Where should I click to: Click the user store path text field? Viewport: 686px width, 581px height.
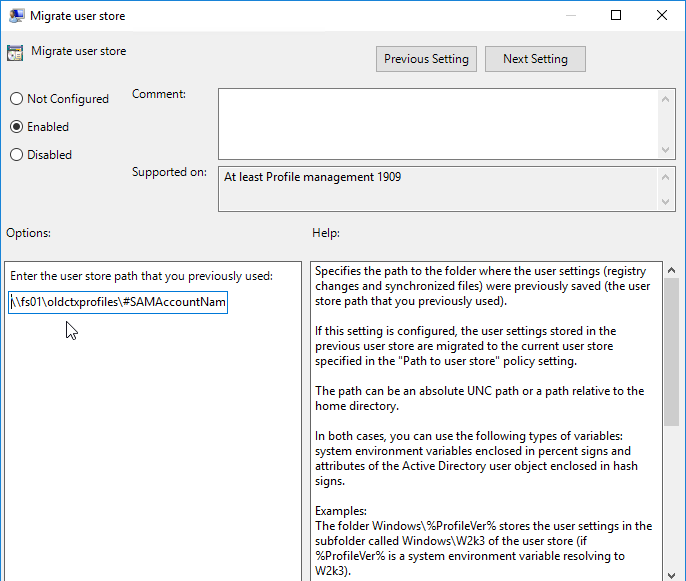(x=118, y=302)
